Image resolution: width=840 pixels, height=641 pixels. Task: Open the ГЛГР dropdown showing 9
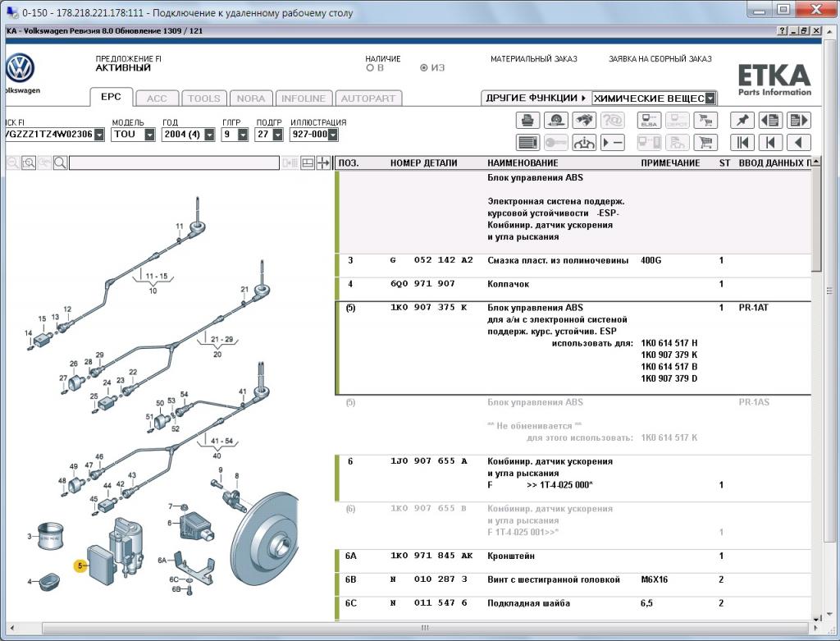point(243,135)
